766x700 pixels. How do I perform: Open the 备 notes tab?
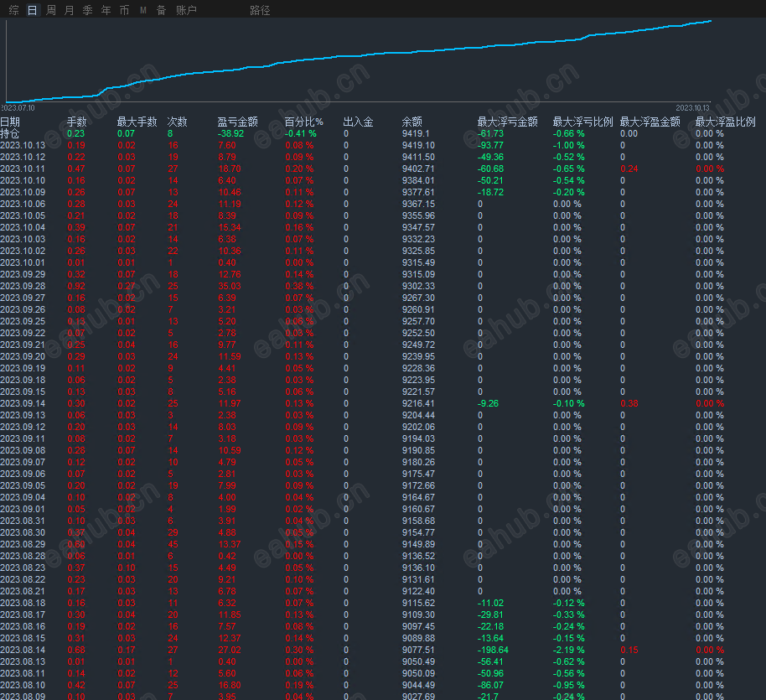[x=161, y=10]
